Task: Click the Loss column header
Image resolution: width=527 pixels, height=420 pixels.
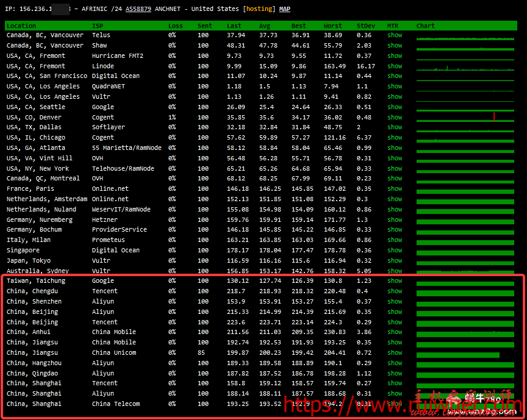Action: click(175, 26)
